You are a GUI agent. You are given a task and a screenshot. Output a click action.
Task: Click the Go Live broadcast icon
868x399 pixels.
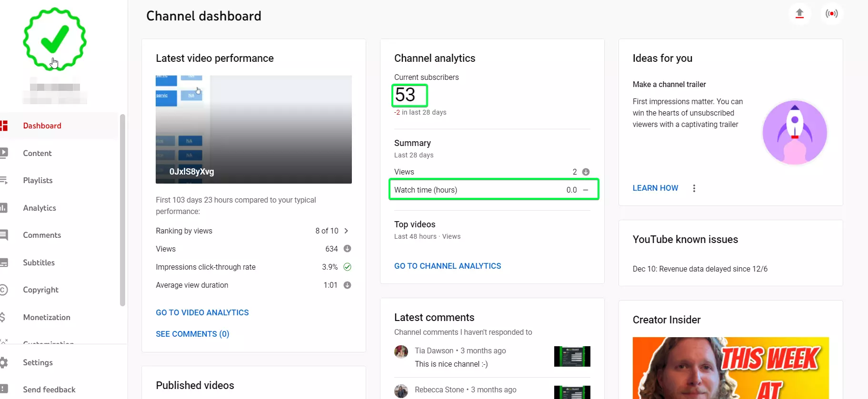[x=831, y=14]
